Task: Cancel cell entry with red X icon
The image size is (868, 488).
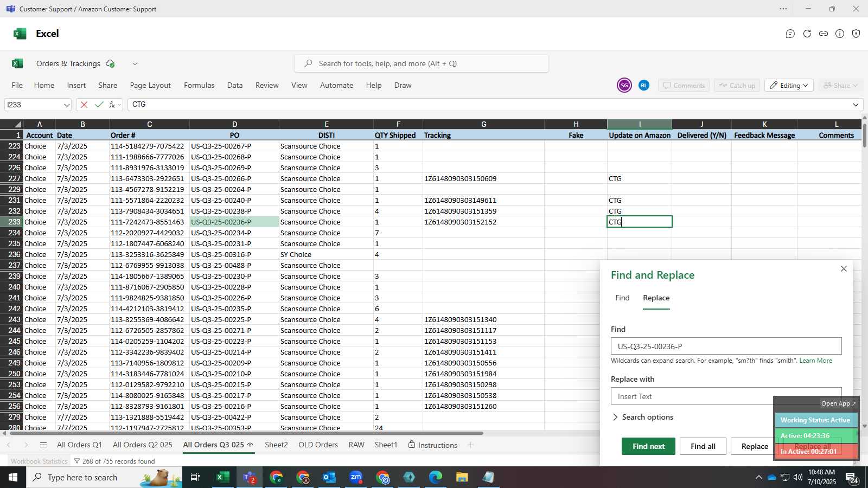Action: pyautogui.click(x=84, y=105)
